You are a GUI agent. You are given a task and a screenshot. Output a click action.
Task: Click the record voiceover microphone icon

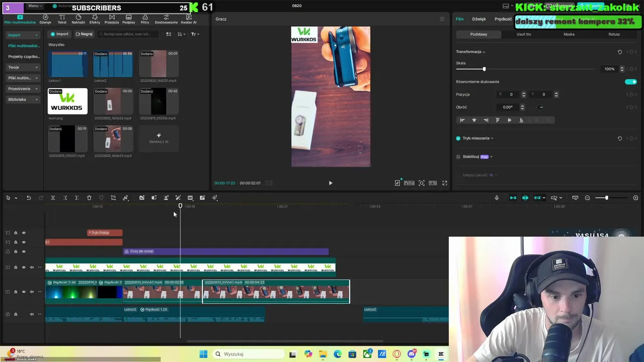pos(497,198)
